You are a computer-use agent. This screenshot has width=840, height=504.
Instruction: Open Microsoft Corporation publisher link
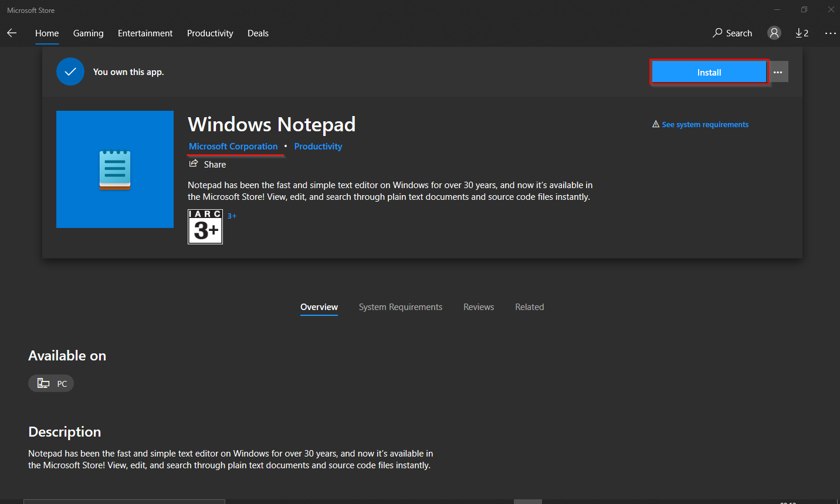pyautogui.click(x=233, y=147)
